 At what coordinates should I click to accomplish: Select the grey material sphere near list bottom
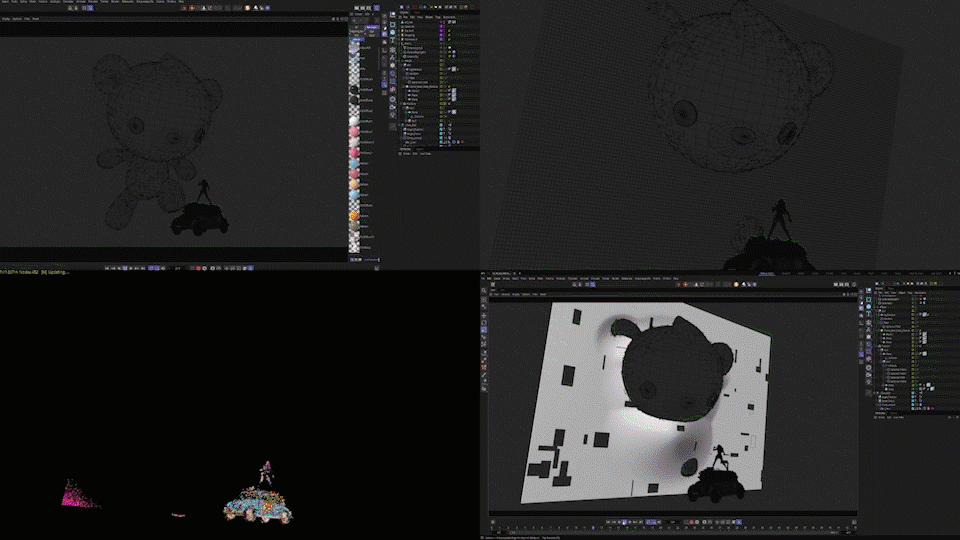tap(354, 226)
